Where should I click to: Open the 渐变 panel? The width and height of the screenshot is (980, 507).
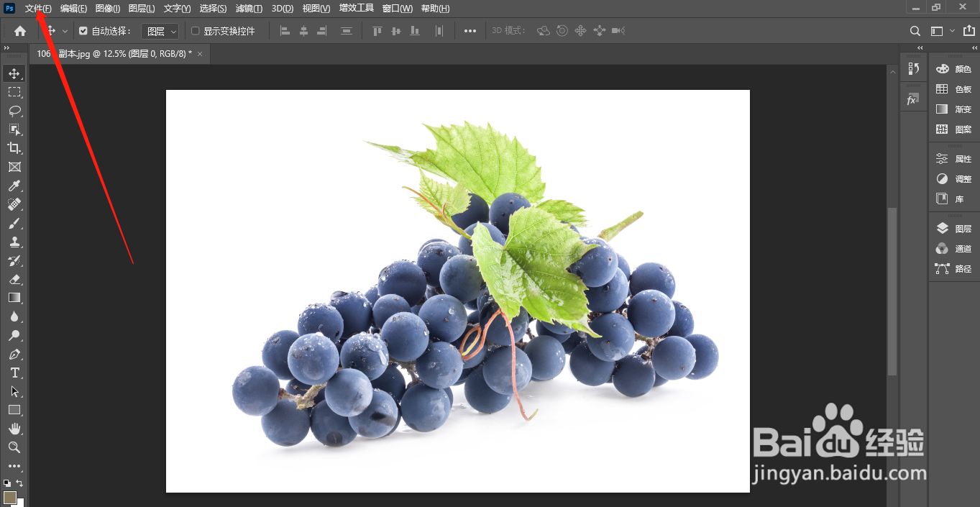(953, 109)
